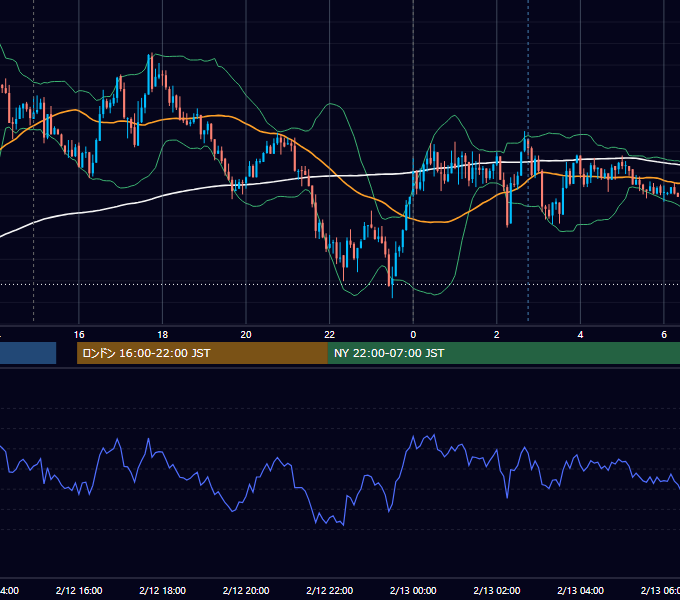Image resolution: width=680 pixels, height=600 pixels.
Task: Select the hour label 0 on the chart axis
Action: [x=413, y=335]
